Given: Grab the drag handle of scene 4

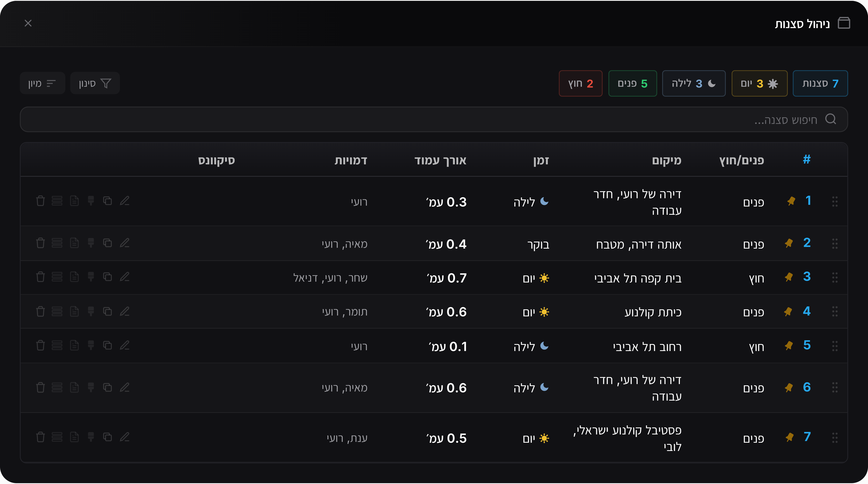Looking at the screenshot, I should [x=835, y=311].
